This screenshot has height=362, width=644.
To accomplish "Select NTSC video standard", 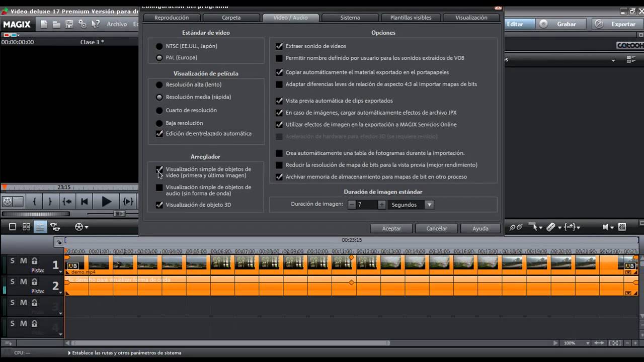I will point(159,46).
